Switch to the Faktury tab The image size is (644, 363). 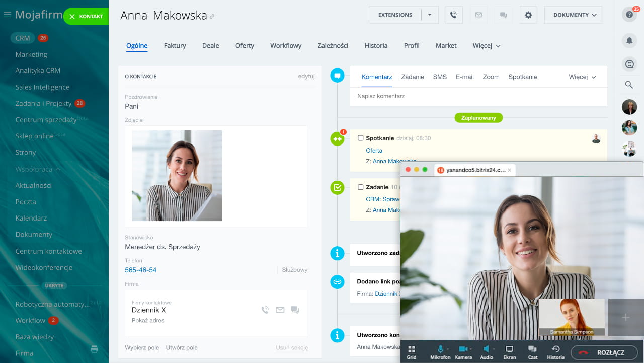tap(175, 46)
